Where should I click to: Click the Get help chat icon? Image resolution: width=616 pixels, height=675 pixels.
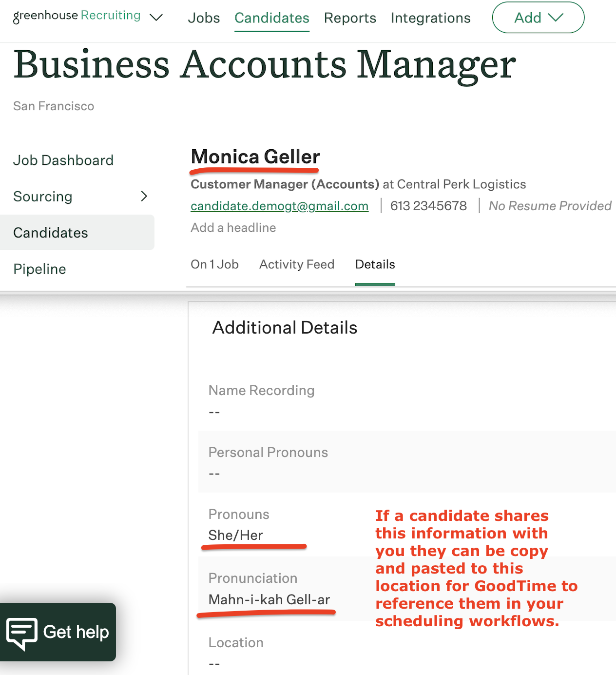tap(21, 633)
